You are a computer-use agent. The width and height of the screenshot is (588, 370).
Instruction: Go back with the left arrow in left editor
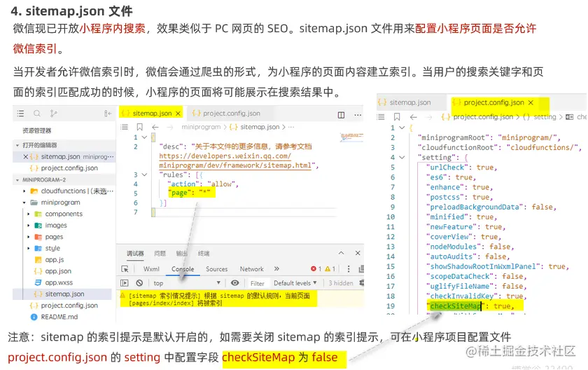155,127
